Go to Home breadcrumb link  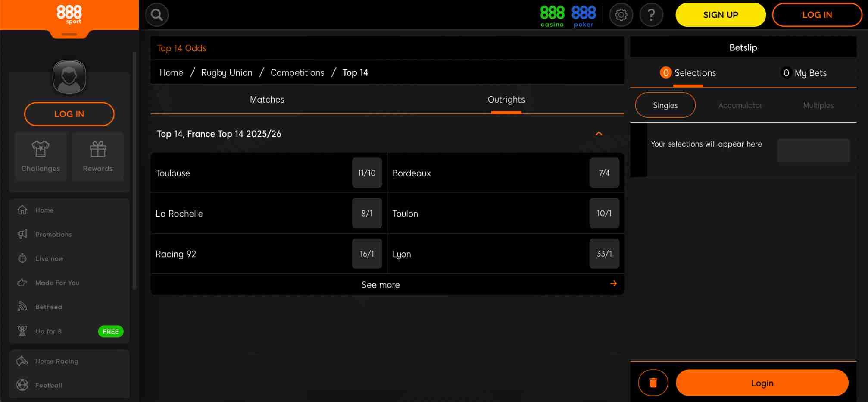click(x=171, y=72)
